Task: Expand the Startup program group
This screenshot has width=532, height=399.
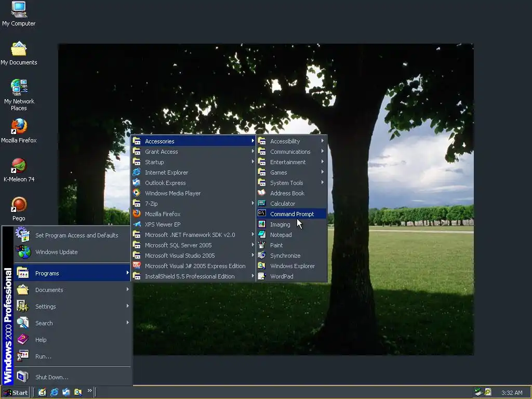Action: point(193,162)
